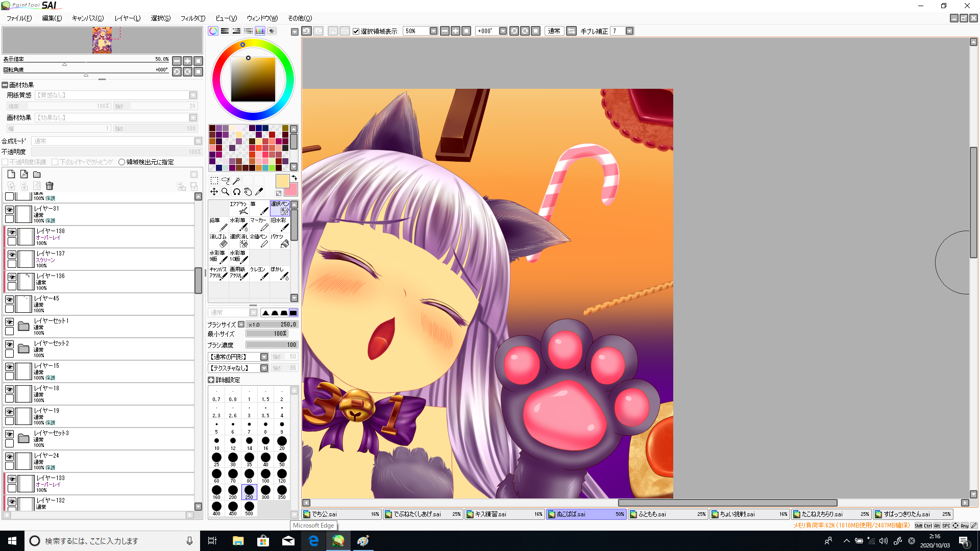The width and height of the screenshot is (980, 551).
Task: Show the color wheel panel
Action: tap(213, 31)
